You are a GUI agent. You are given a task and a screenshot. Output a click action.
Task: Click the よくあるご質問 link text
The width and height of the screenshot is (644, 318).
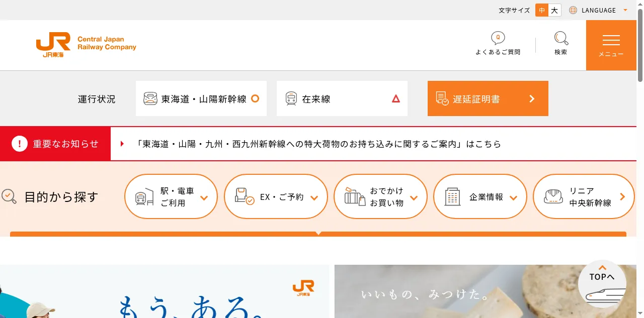498,52
